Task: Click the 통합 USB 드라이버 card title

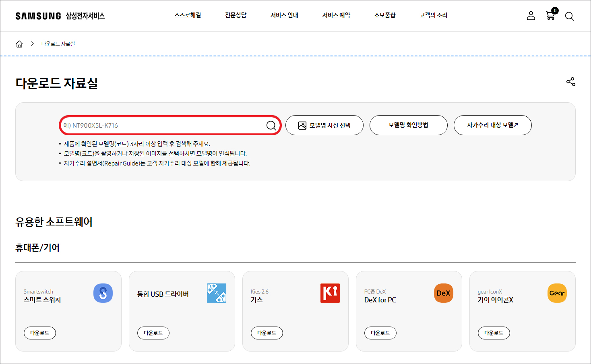Action: click(163, 294)
